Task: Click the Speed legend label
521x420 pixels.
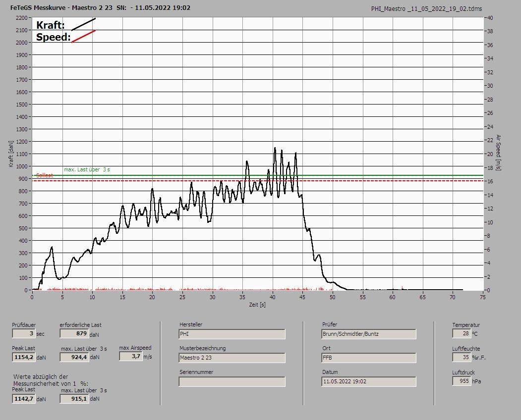Action: click(53, 37)
